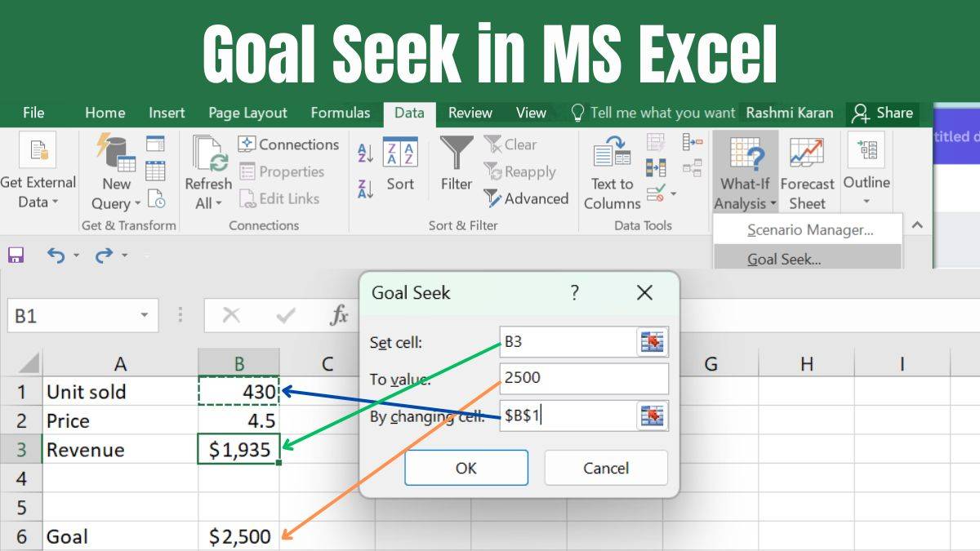Click the Reapply filter command
Viewport: 980px width, 551px height.
519,171
